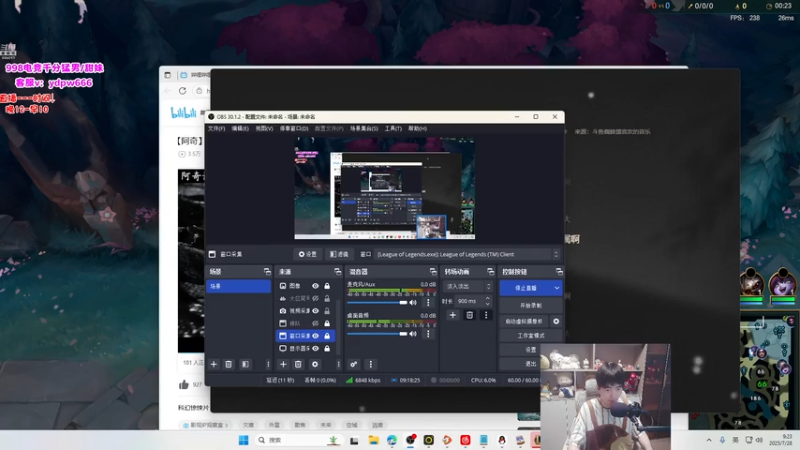
Task: Add a new scene with plus icon
Action: click(x=214, y=364)
